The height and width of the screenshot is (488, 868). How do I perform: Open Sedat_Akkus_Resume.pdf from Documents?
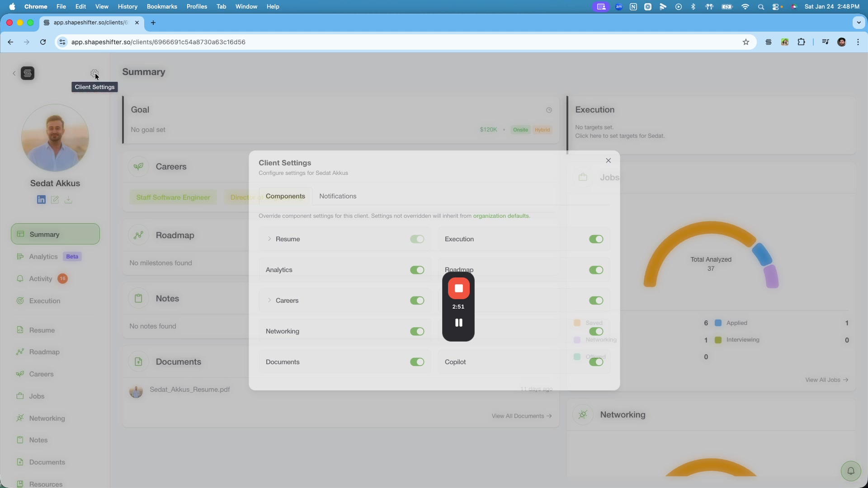[189, 389]
